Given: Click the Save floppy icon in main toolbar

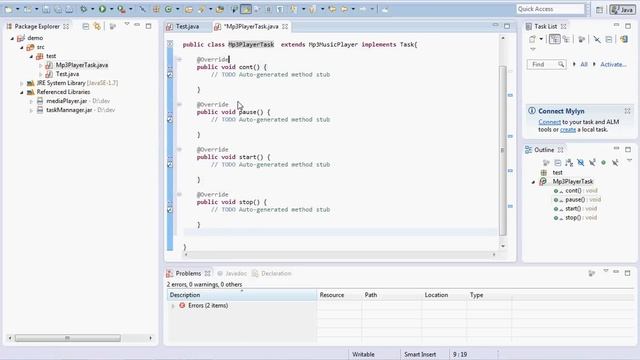Looking at the screenshot, I should [46, 9].
